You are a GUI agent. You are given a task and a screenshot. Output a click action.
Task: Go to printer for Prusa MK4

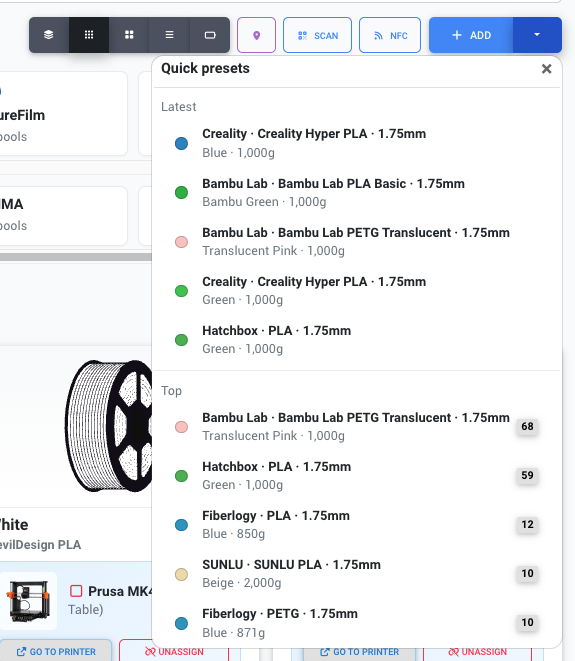tap(56, 652)
